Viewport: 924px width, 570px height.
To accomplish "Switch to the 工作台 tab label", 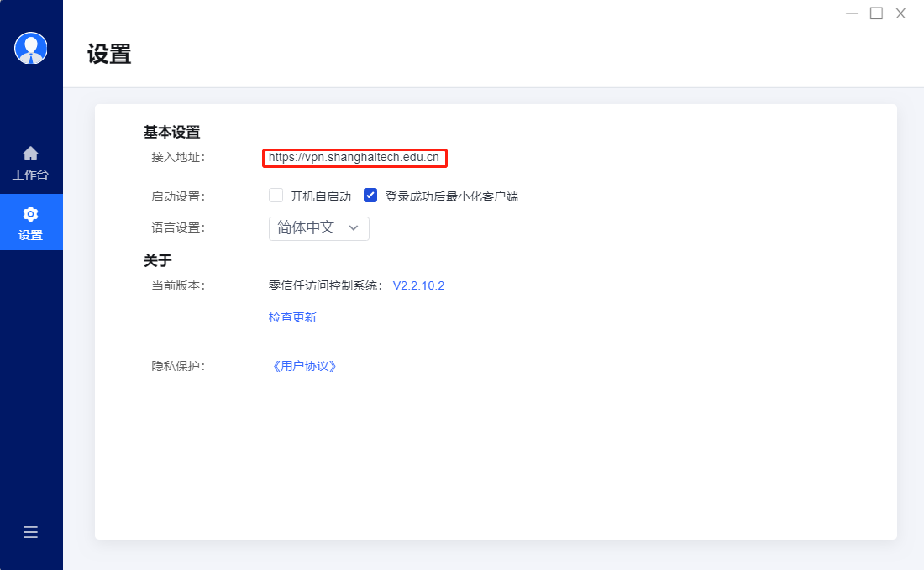I will coord(31,175).
